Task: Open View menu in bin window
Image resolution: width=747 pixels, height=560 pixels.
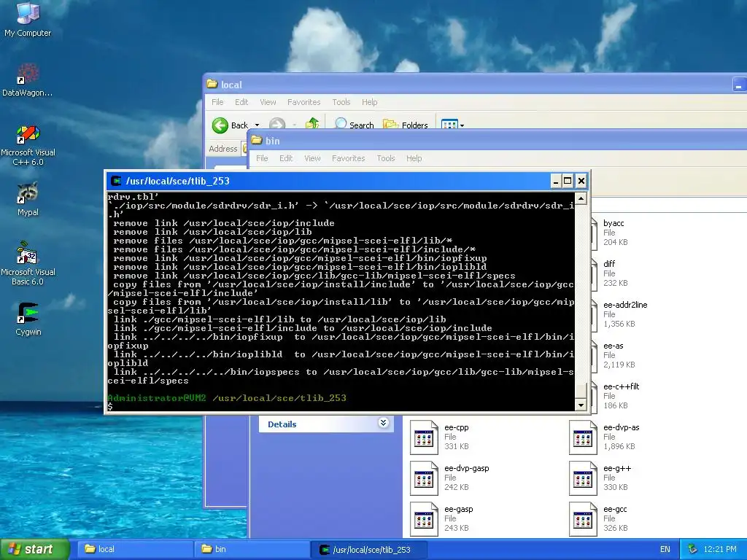Action: pos(312,158)
